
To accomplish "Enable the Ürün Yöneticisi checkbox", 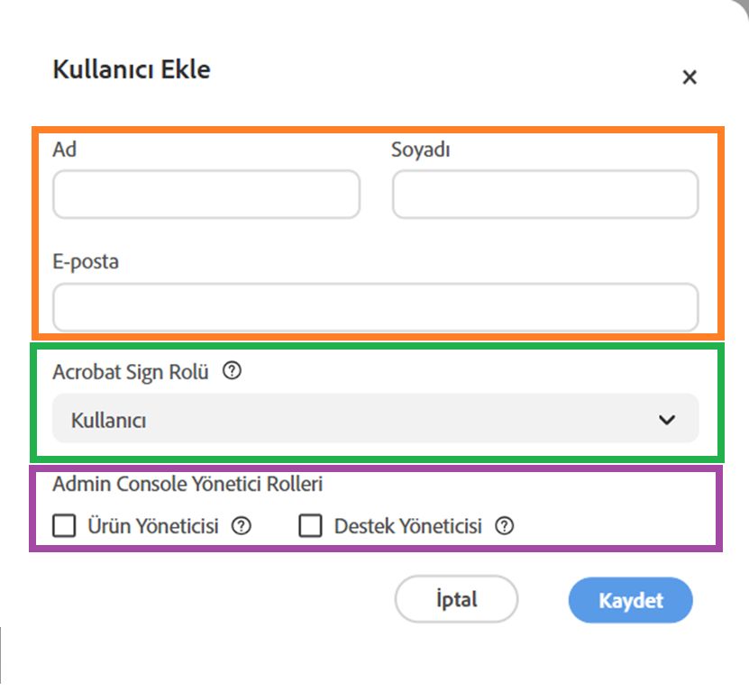I will pos(64,526).
